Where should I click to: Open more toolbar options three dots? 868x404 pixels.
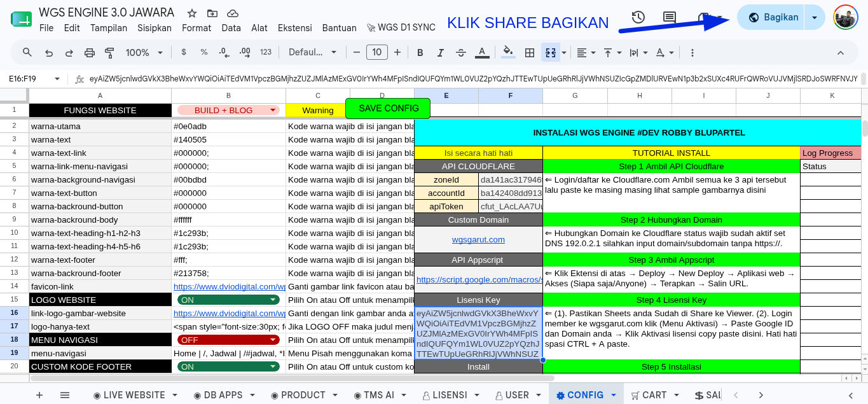[x=692, y=52]
